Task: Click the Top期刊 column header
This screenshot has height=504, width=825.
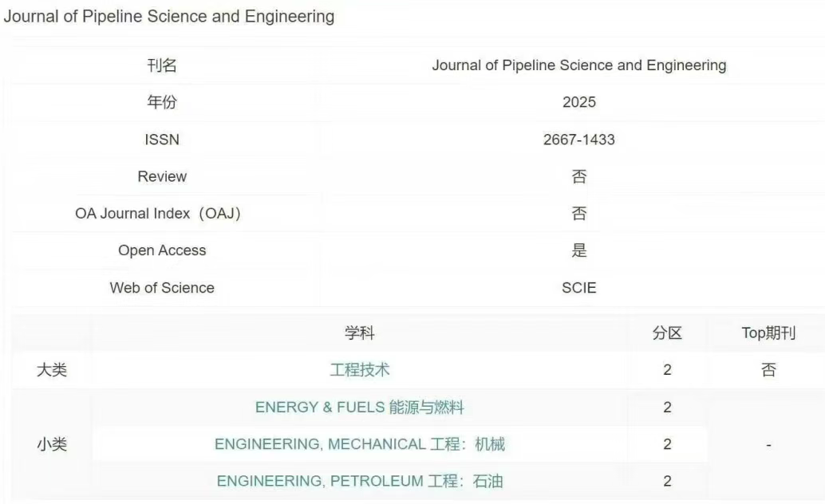Action: 768,333
